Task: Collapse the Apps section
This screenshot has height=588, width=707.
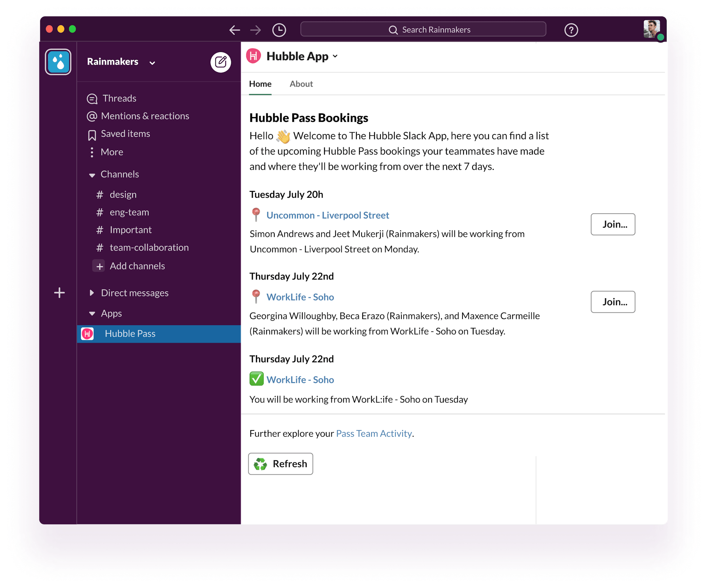Action: tap(92, 313)
